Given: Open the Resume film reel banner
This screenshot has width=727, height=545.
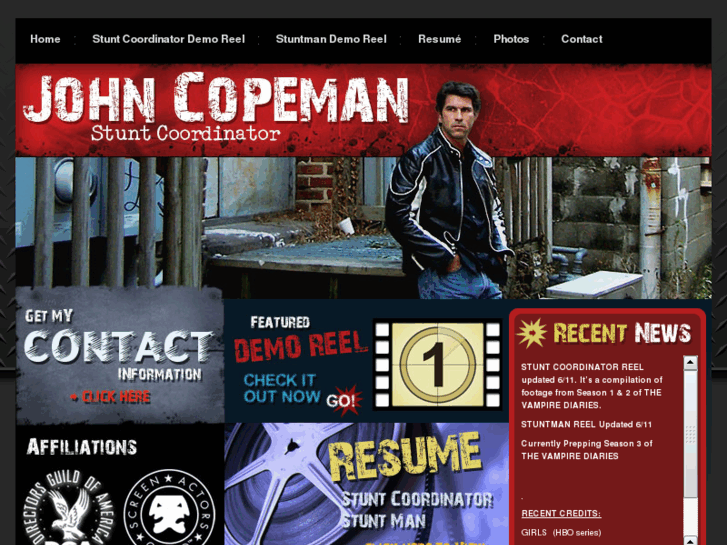Looking at the screenshot, I should 366,484.
